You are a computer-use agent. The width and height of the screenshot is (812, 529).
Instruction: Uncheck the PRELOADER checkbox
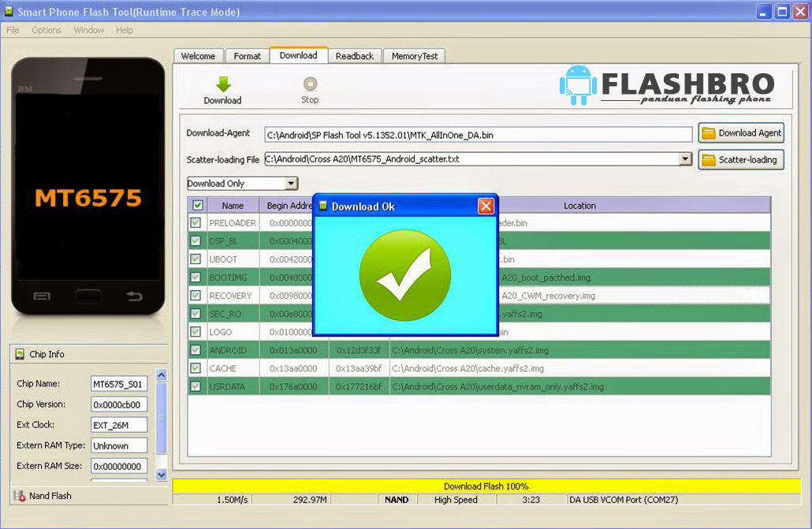click(195, 222)
